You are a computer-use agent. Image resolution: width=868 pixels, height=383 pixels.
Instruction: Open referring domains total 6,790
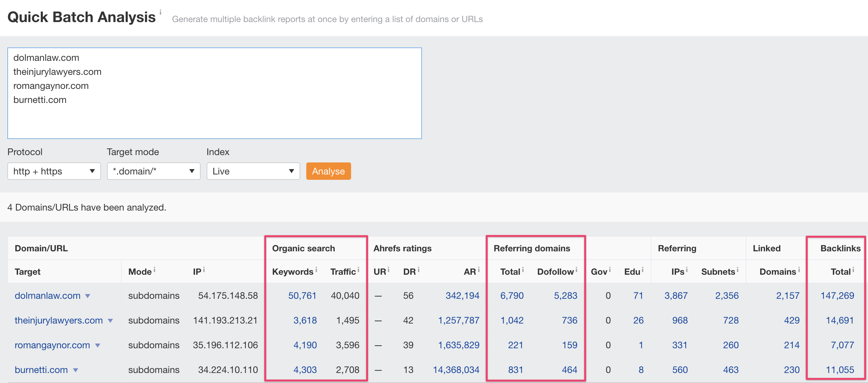point(512,295)
